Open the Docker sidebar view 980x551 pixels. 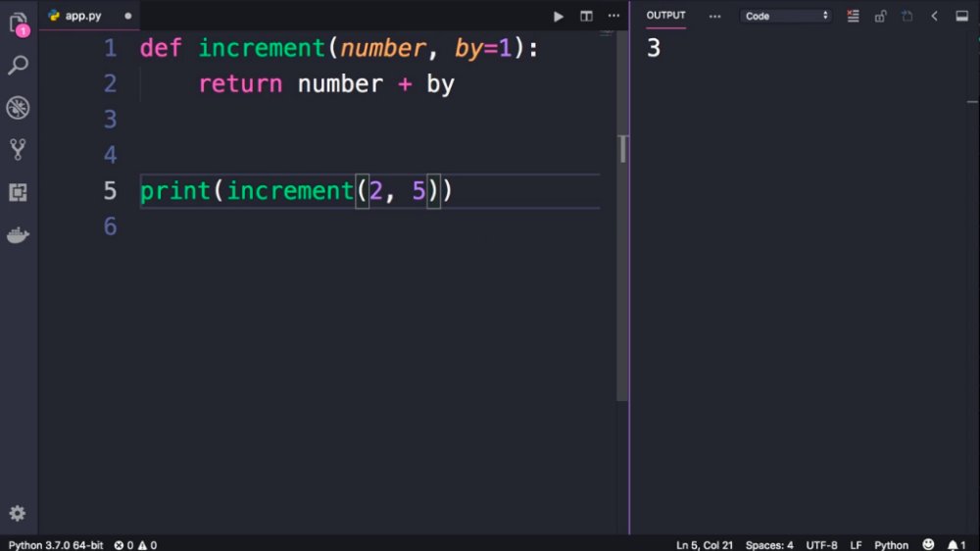[18, 234]
